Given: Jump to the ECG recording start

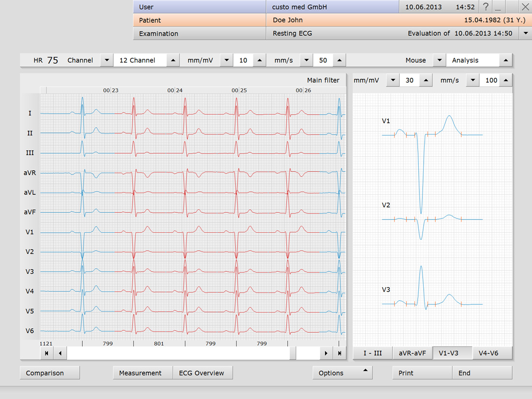Looking at the screenshot, I should pos(46,354).
